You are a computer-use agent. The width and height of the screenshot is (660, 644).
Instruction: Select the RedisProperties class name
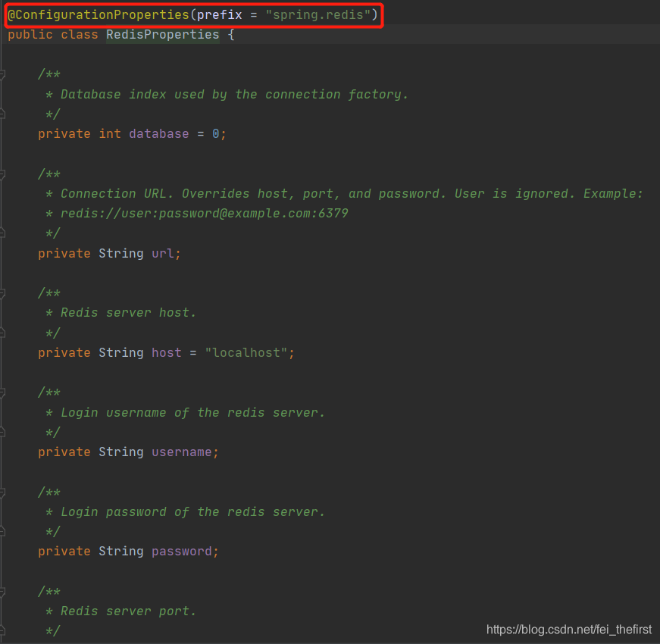162,35
